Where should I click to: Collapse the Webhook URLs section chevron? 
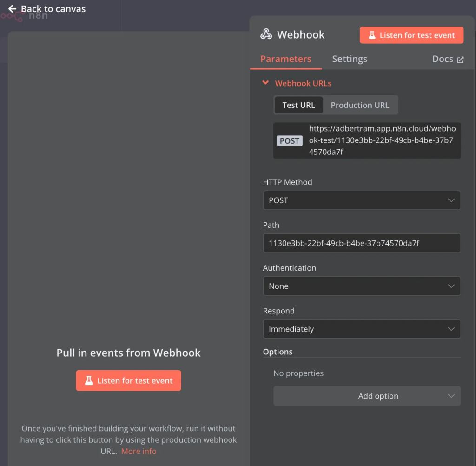click(265, 83)
